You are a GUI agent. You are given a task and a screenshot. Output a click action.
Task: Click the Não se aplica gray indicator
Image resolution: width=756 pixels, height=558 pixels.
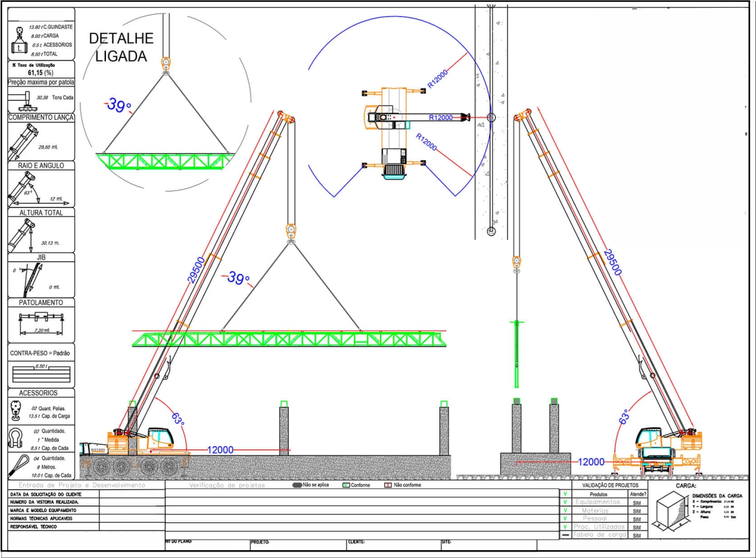pos(297,485)
